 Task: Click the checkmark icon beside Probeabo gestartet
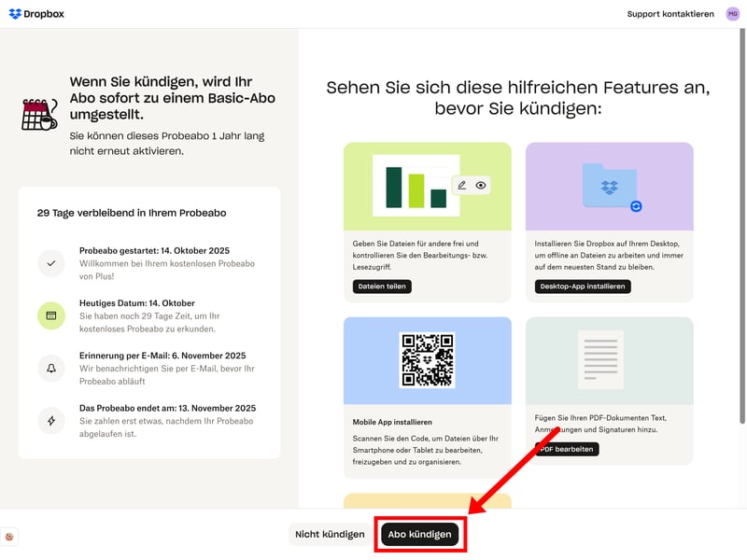(50, 264)
